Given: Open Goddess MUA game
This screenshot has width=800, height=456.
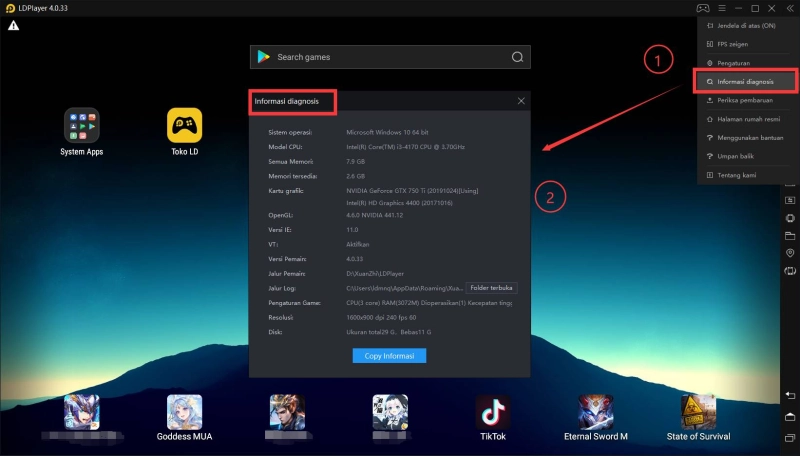Looking at the screenshot, I should [x=184, y=412].
